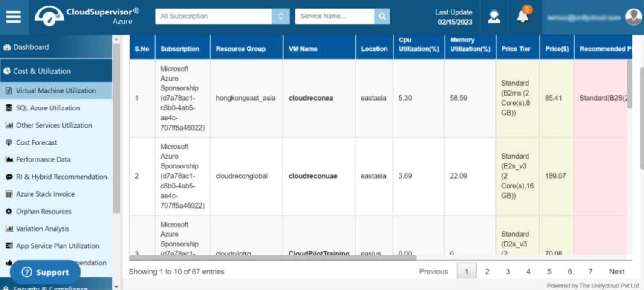Sort by the VM Name column header
Image resolution: width=644 pixels, height=290 pixels.
tap(319, 47)
